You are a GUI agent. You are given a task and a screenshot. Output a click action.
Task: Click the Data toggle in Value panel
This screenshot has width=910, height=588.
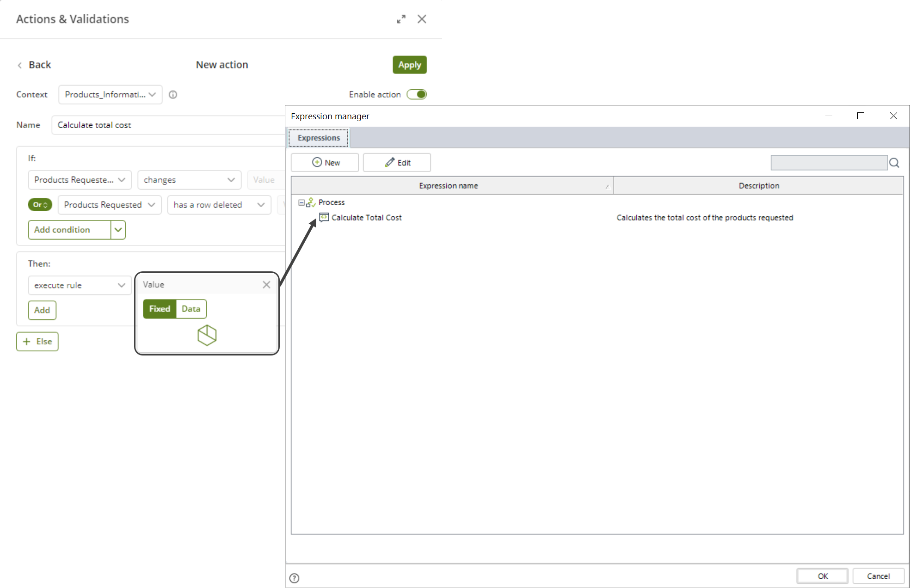(191, 308)
